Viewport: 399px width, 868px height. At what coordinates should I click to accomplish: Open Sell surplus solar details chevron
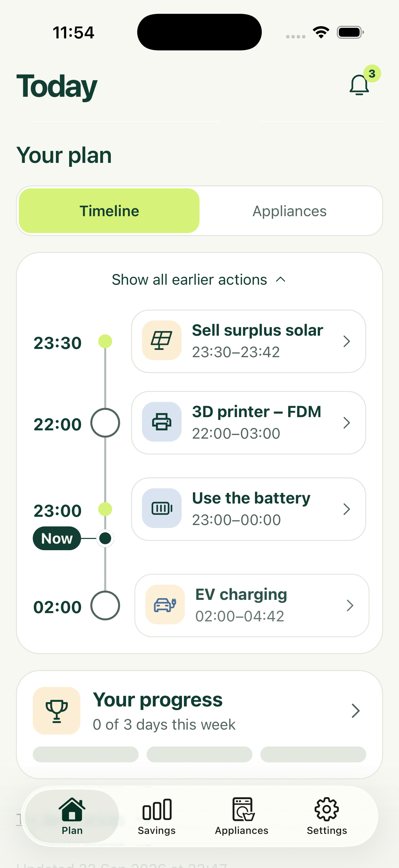(346, 341)
